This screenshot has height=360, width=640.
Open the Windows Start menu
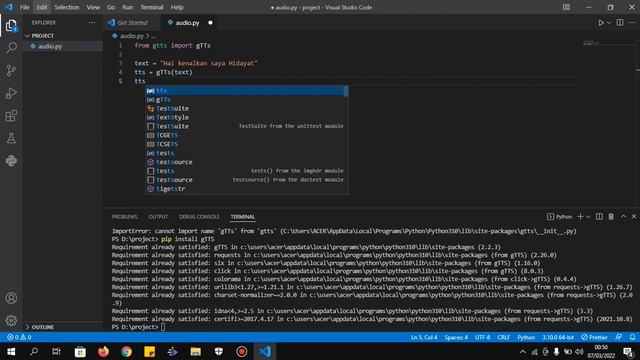11,351
